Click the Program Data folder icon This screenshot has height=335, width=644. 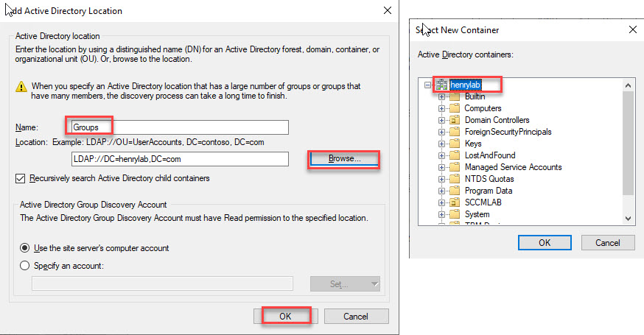pos(454,191)
